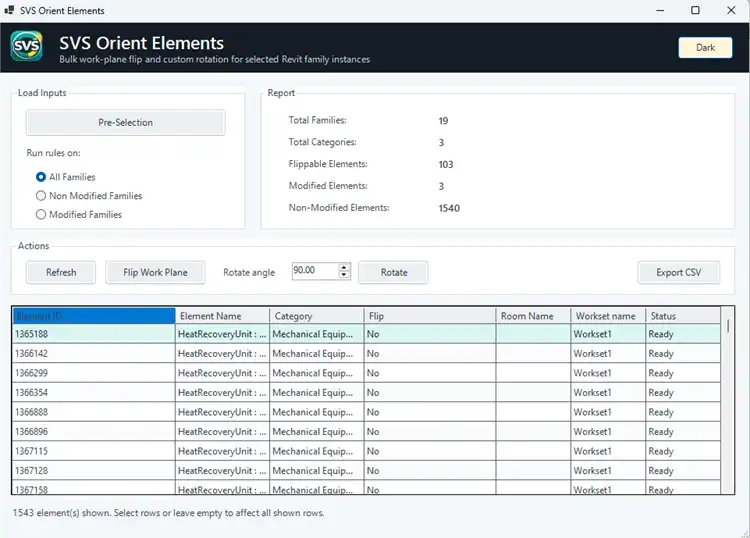This screenshot has height=538, width=750.
Task: Select the row with Element ID 1366896
Action: [366, 432]
